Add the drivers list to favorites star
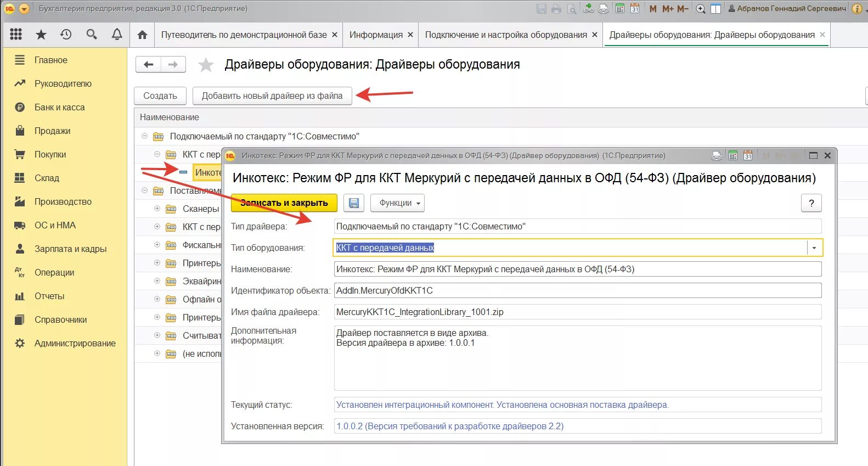The image size is (868, 466). pyautogui.click(x=206, y=65)
